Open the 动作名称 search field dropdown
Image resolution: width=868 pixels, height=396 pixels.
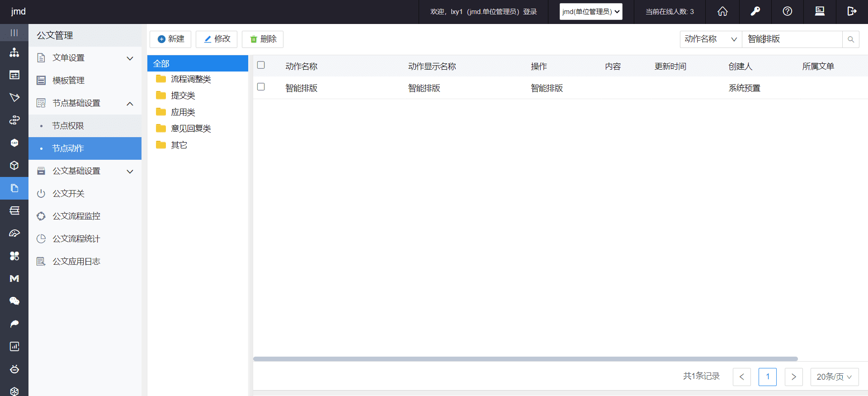pyautogui.click(x=711, y=39)
